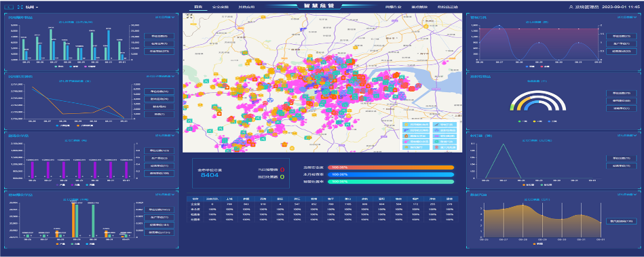Screen dimensions: 644x257
Task: Open the 重点部位 tab
Action: [419, 7]
